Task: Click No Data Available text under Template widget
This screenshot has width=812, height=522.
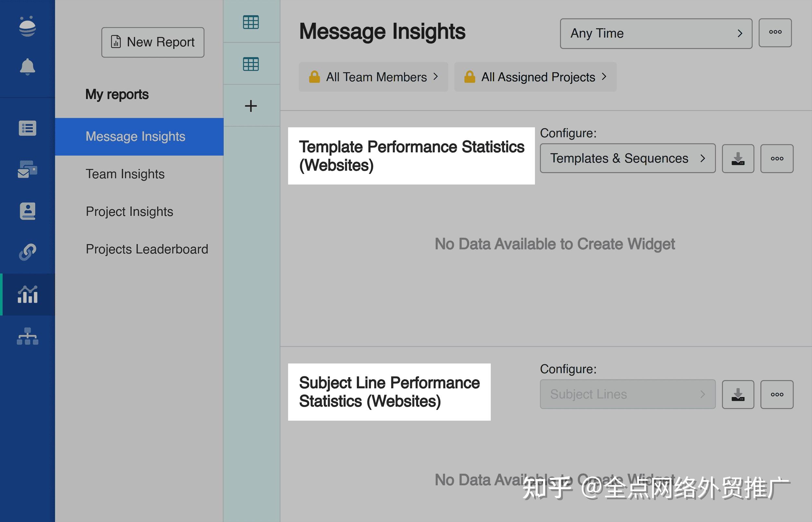Action: coord(555,244)
